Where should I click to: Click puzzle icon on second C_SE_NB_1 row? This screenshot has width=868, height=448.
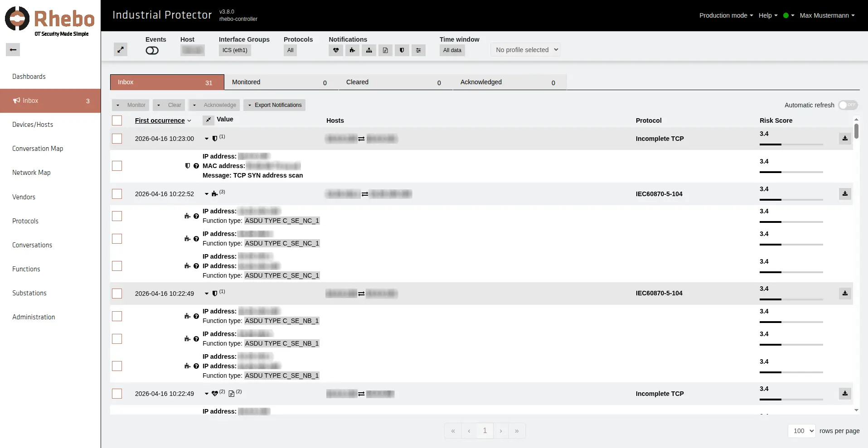(187, 339)
